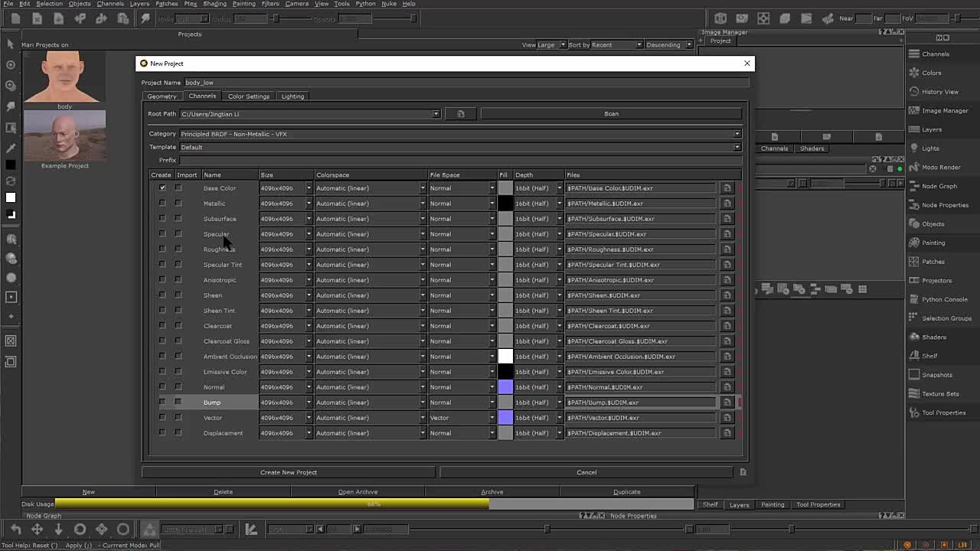
Task: Click the Texture Sets palette icon
Action: pos(914,393)
